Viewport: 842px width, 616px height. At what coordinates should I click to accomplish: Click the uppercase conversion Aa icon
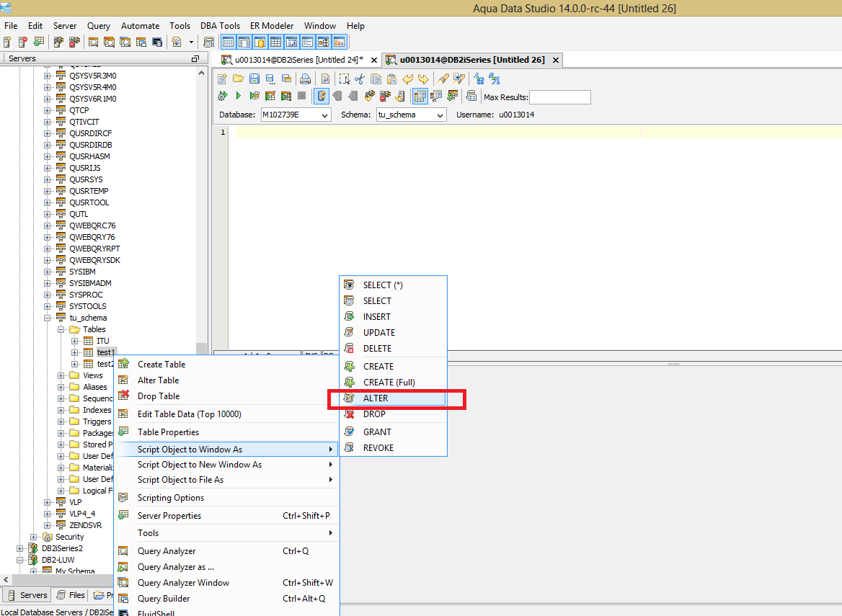pos(479,79)
